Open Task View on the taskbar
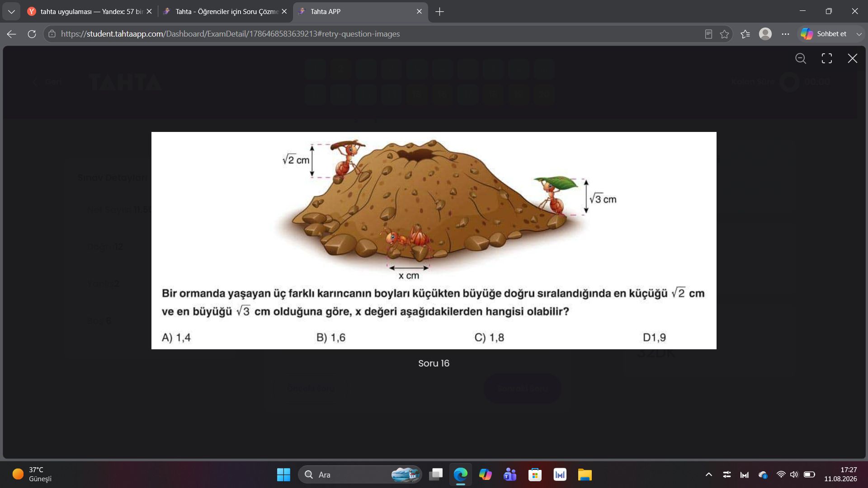 click(436, 474)
